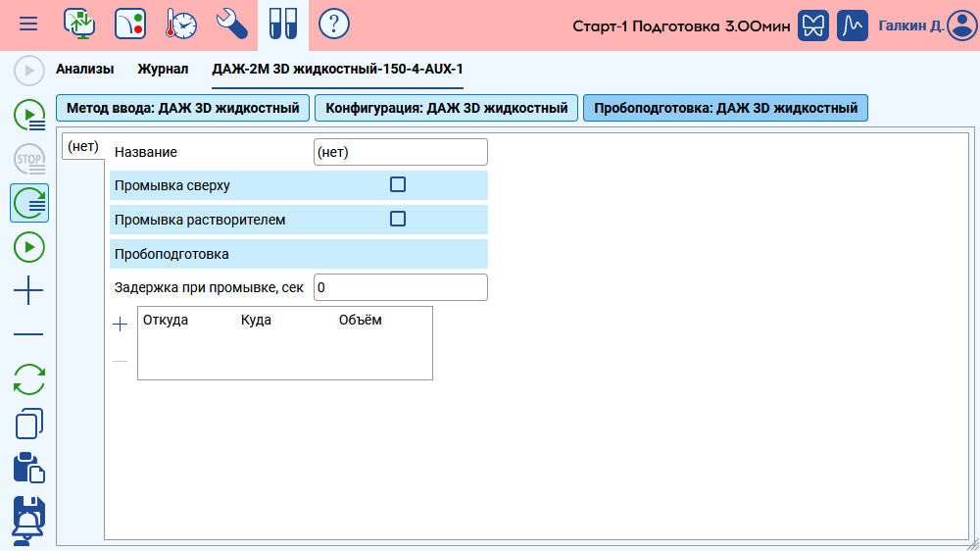The image size is (980, 551).
Task: Open the Журнал tab
Action: (163, 70)
